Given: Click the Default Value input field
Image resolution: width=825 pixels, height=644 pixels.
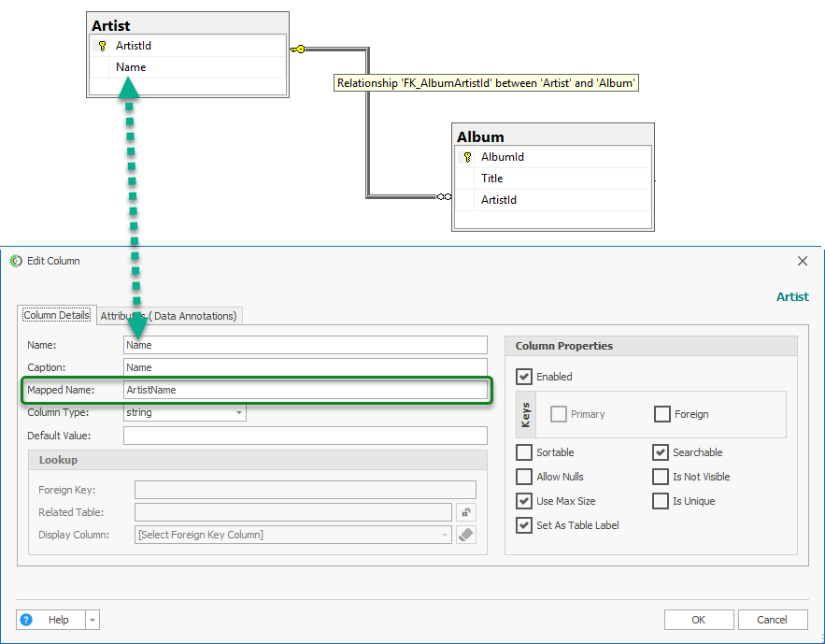Looking at the screenshot, I should tap(306, 436).
